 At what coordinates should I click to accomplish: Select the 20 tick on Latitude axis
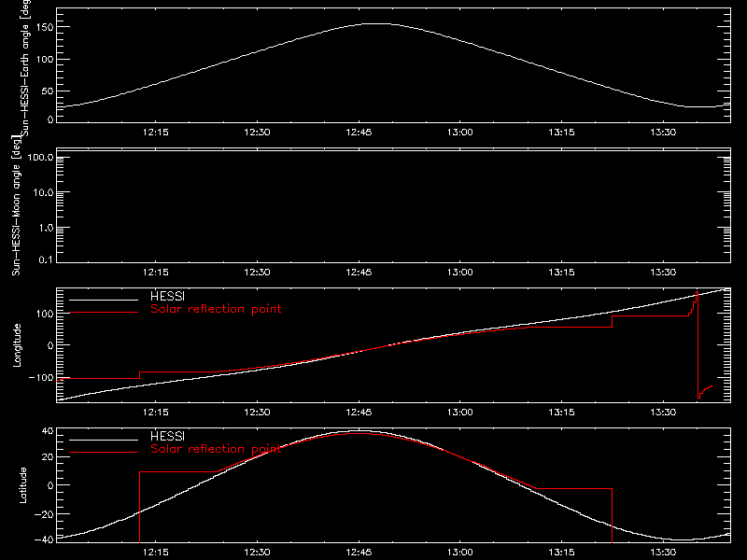click(48, 457)
